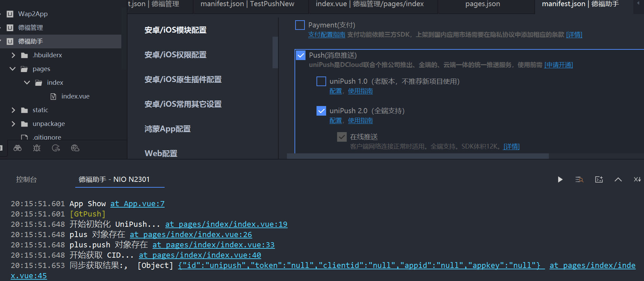Enable the Payment(支付) checkbox

pos(300,25)
